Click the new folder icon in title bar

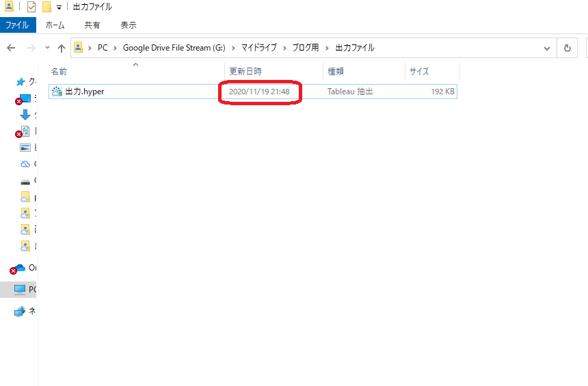46,7
